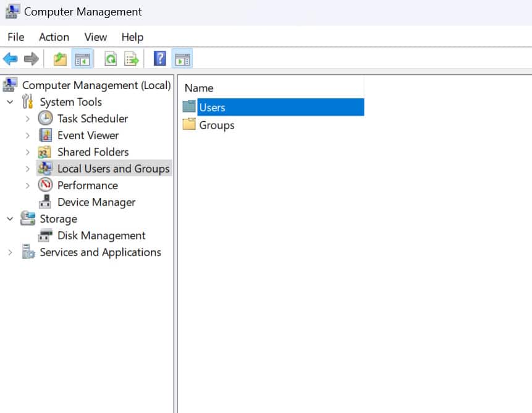Click the Help question mark icon
The width and height of the screenshot is (532, 413).
tap(159, 58)
